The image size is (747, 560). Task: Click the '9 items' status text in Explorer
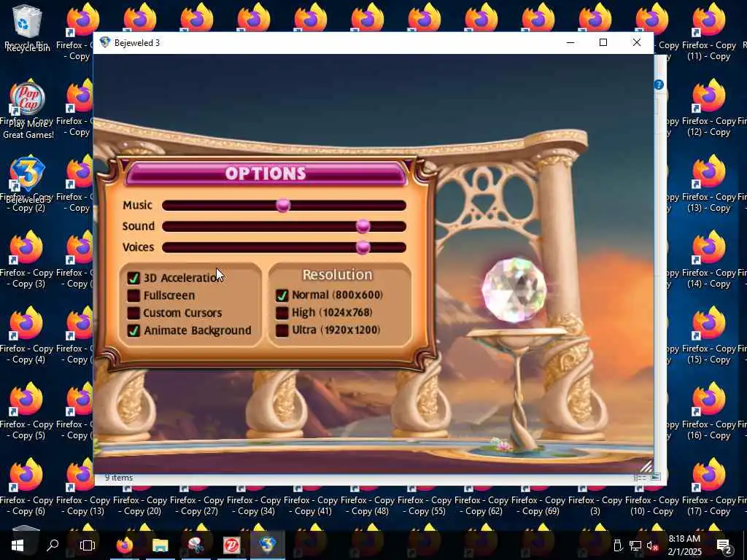click(119, 478)
